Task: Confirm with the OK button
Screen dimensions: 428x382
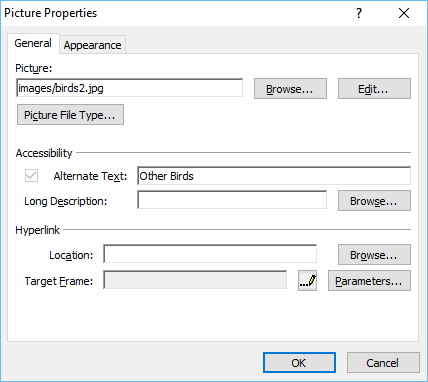Action: click(299, 363)
